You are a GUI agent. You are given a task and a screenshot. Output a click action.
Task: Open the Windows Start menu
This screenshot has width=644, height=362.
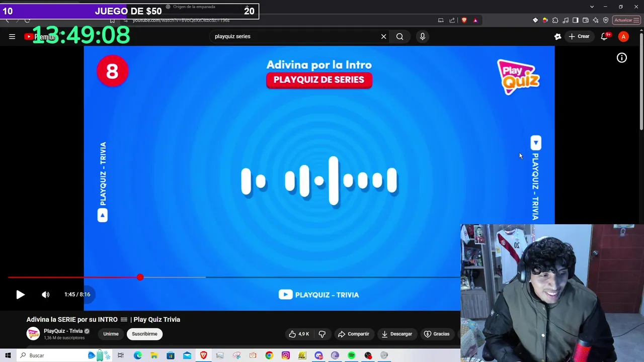(x=8, y=355)
